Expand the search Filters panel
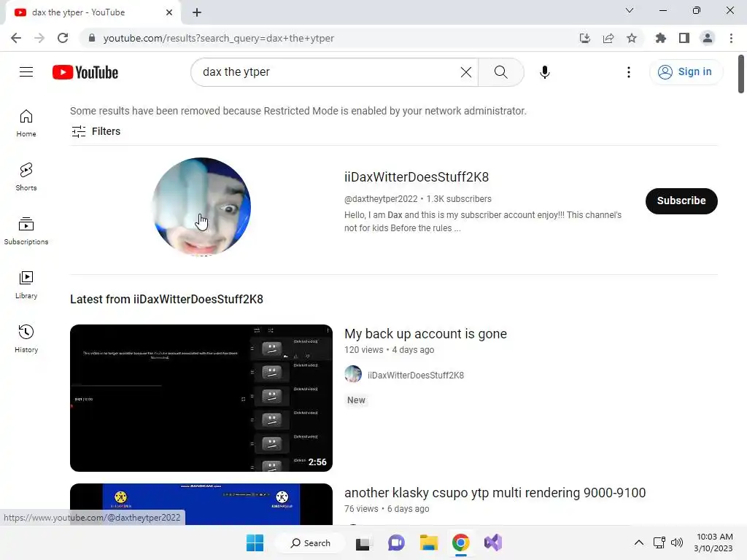The width and height of the screenshot is (747, 560). 96,131
